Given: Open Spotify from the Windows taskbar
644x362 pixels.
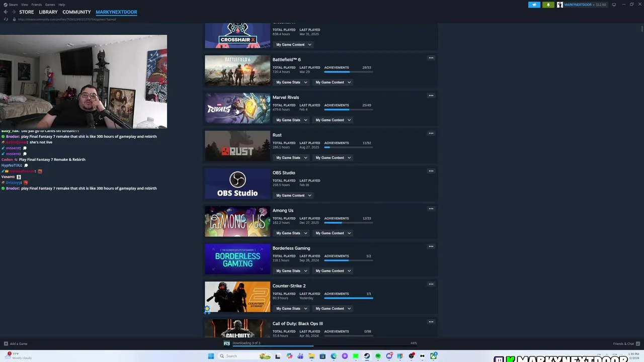Looking at the screenshot, I should tap(378, 356).
